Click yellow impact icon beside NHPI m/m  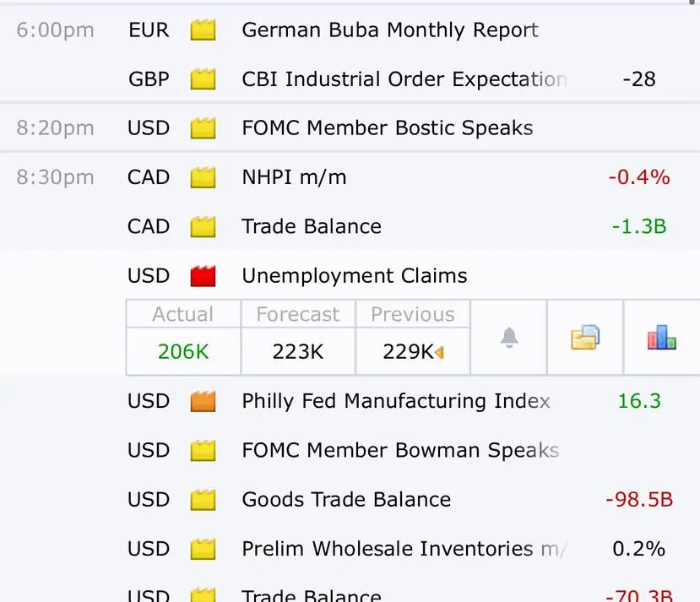tap(203, 178)
